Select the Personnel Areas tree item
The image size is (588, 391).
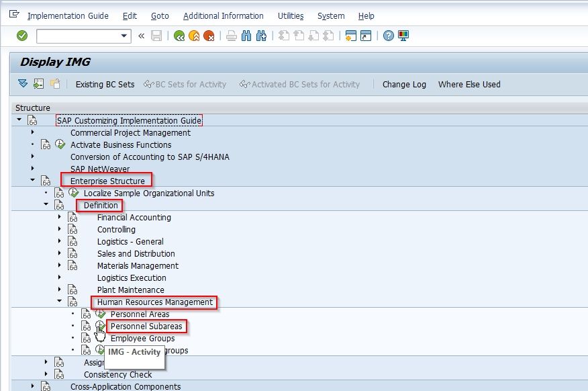point(140,314)
